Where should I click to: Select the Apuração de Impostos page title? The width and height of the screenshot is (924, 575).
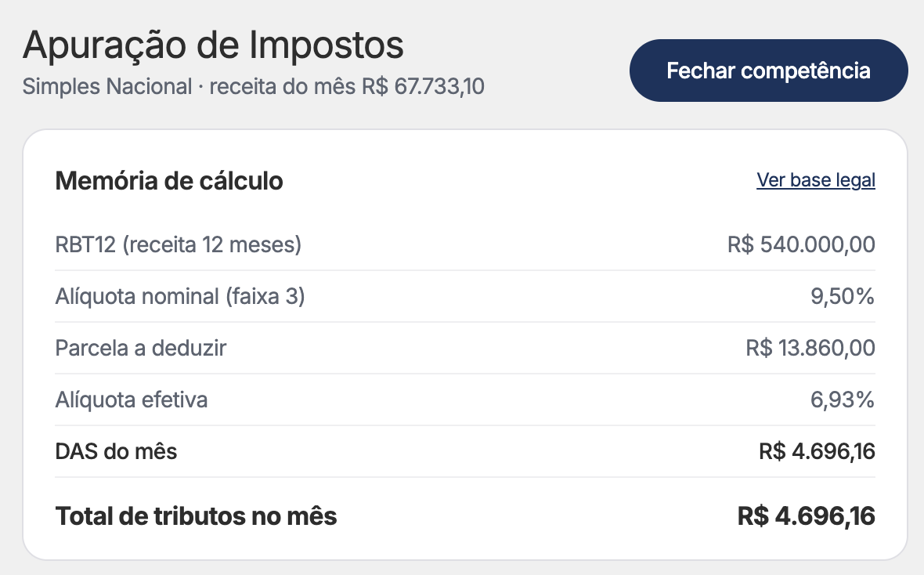point(213,45)
